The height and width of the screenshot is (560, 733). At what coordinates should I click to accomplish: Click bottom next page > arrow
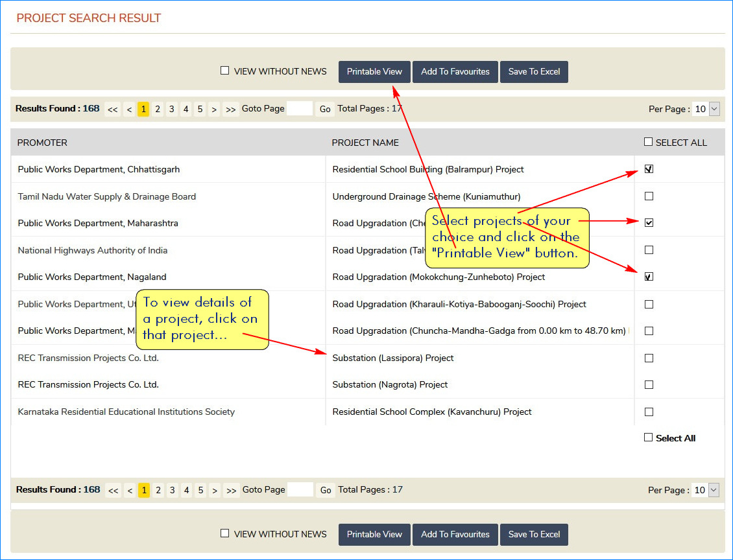click(x=215, y=491)
